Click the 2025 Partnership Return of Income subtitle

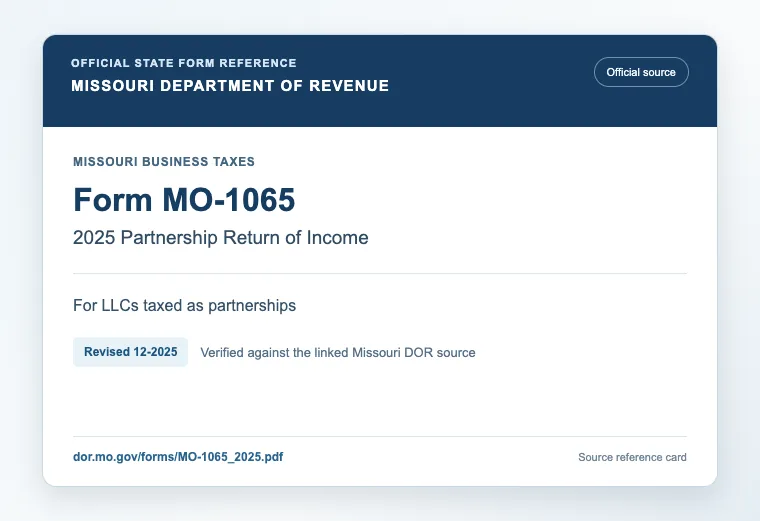click(221, 238)
